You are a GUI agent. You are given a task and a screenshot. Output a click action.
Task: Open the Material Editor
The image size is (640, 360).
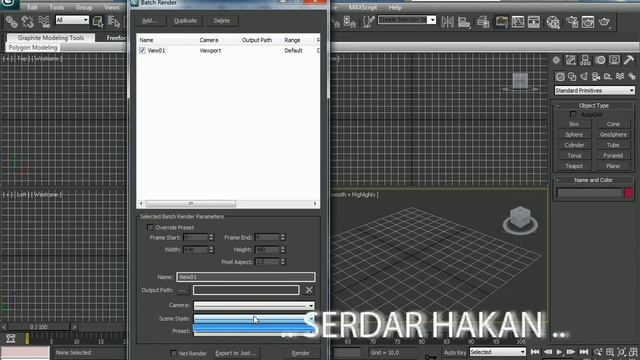553,22
